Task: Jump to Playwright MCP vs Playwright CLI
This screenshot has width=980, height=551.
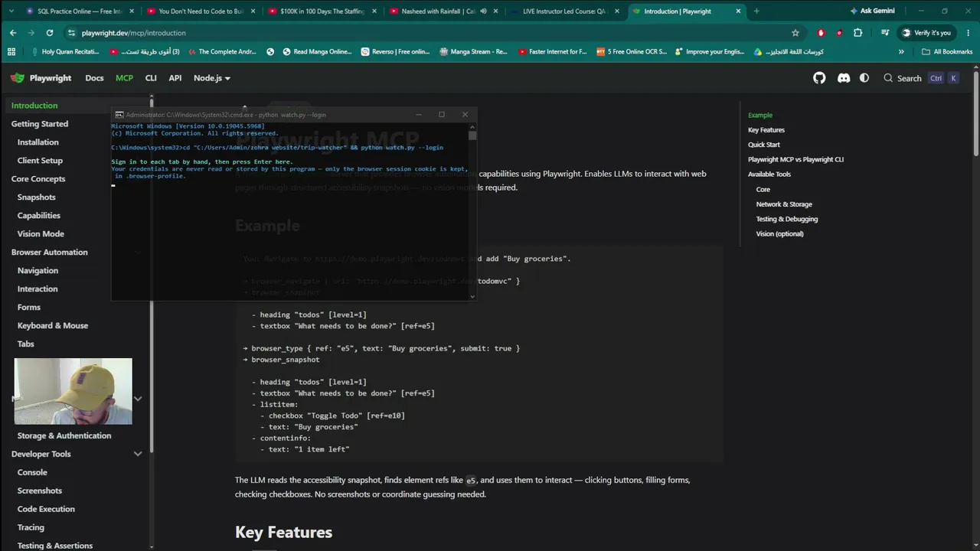Action: [795, 159]
